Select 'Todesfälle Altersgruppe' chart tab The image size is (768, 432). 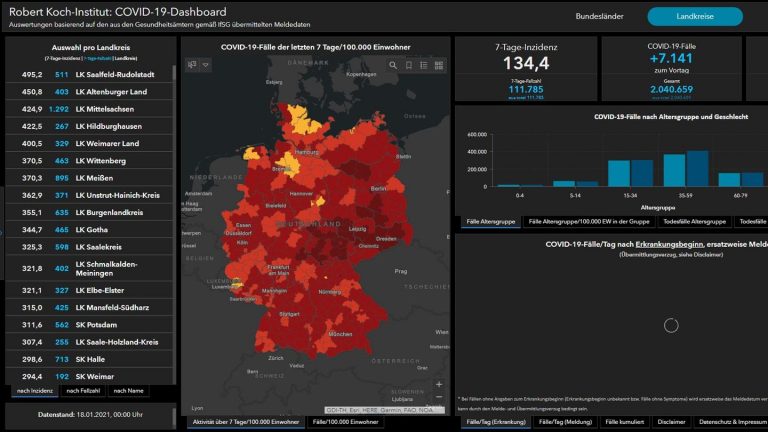coord(694,222)
